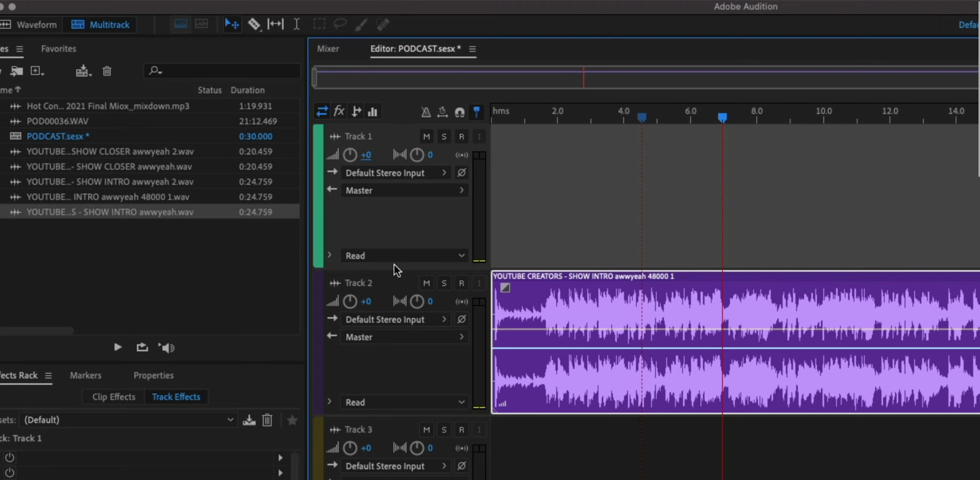Viewport: 980px width, 480px height.
Task: Open the clip effects fx panel icon
Action: click(339, 111)
